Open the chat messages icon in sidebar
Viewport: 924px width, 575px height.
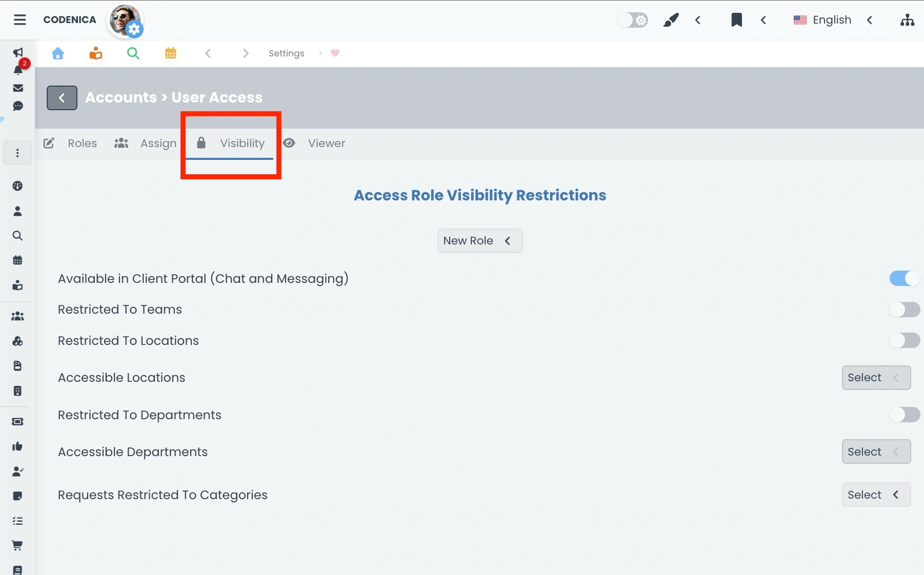18,106
